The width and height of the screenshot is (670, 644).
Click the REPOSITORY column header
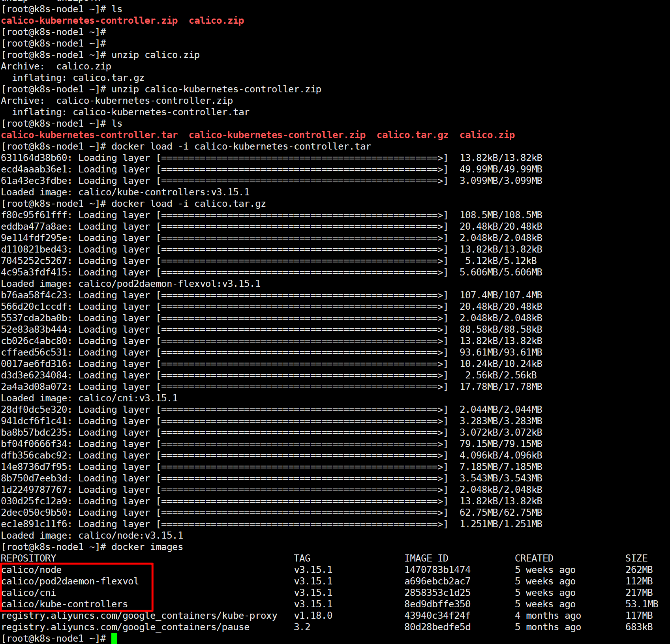point(29,558)
